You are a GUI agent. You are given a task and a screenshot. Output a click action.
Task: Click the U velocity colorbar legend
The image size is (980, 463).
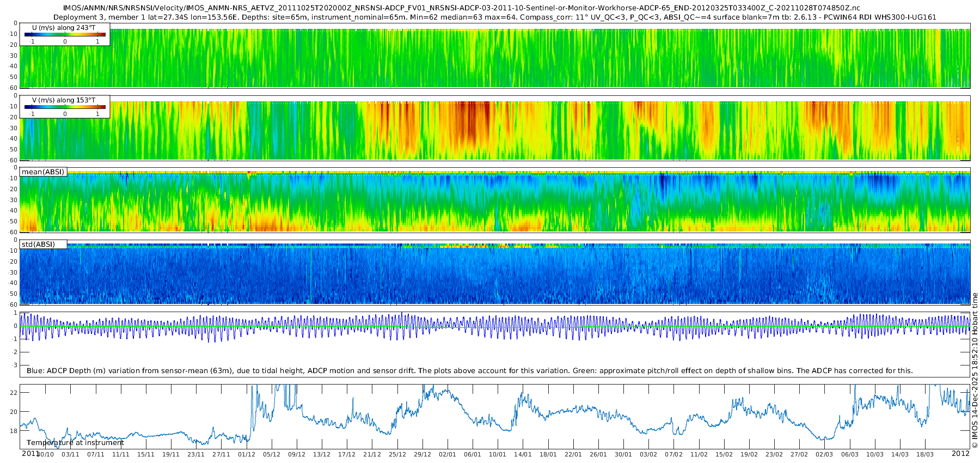[65, 35]
